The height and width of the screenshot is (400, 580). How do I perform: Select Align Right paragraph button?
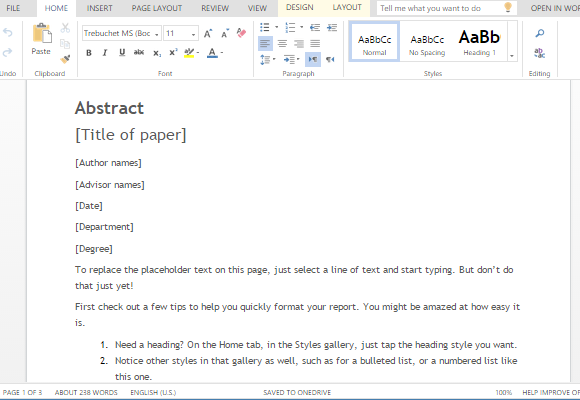point(299,44)
